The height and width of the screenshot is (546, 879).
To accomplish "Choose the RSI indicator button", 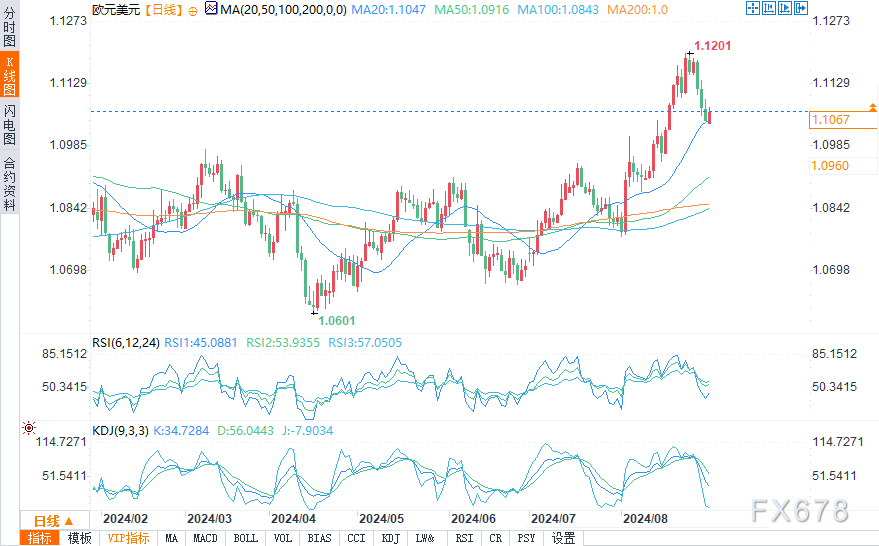I will coord(464,538).
